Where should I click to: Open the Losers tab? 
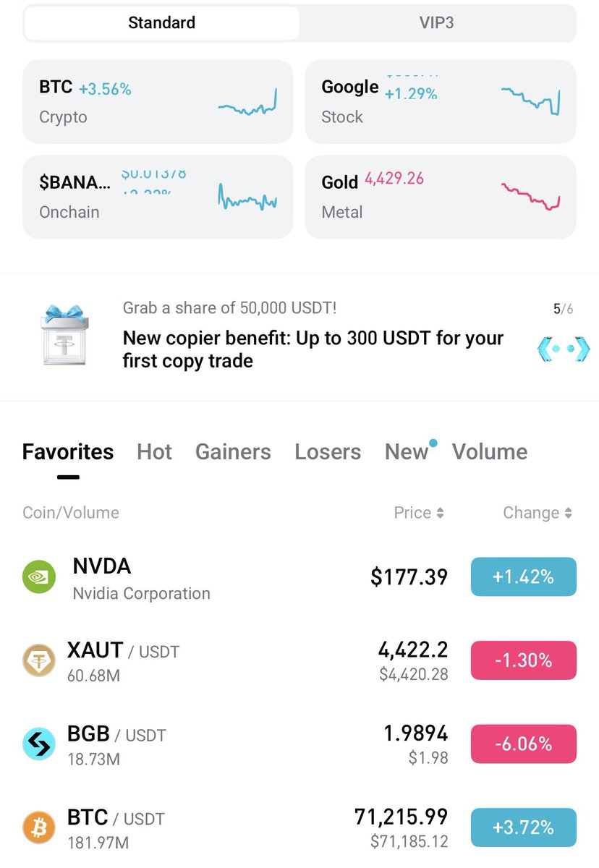point(328,452)
